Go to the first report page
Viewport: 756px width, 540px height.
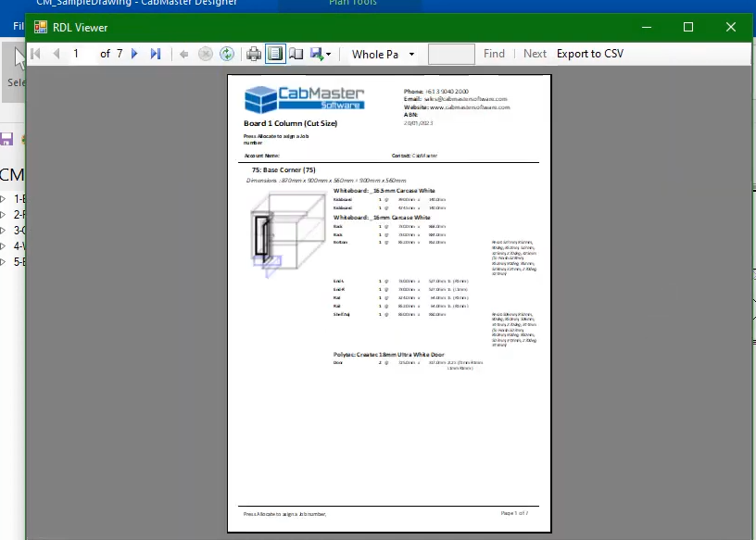(x=36, y=54)
